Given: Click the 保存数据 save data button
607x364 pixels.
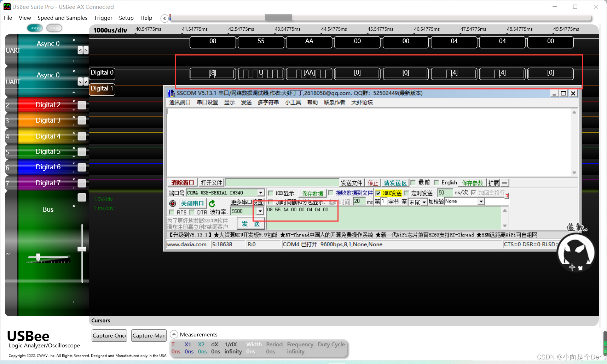Looking at the screenshot, I should pyautogui.click(x=312, y=193).
